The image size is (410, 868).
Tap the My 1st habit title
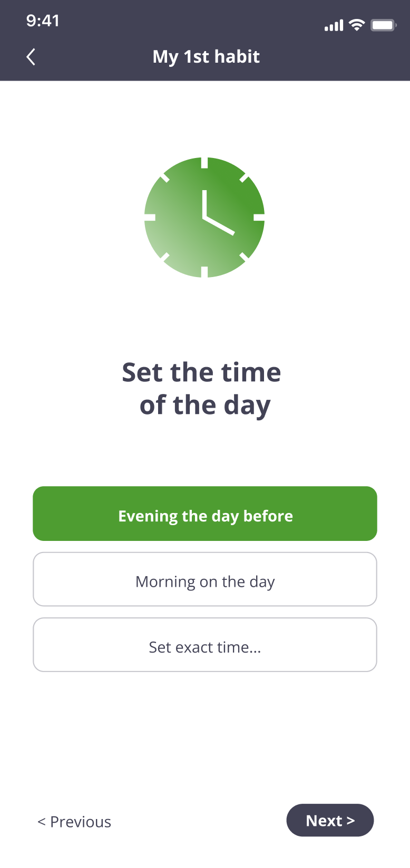tap(206, 57)
